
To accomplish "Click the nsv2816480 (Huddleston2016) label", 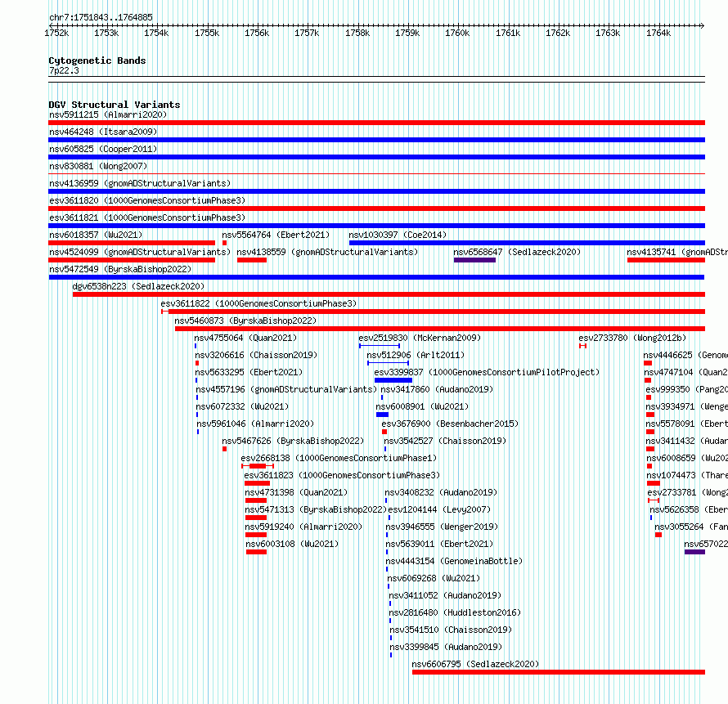I will point(455,612).
